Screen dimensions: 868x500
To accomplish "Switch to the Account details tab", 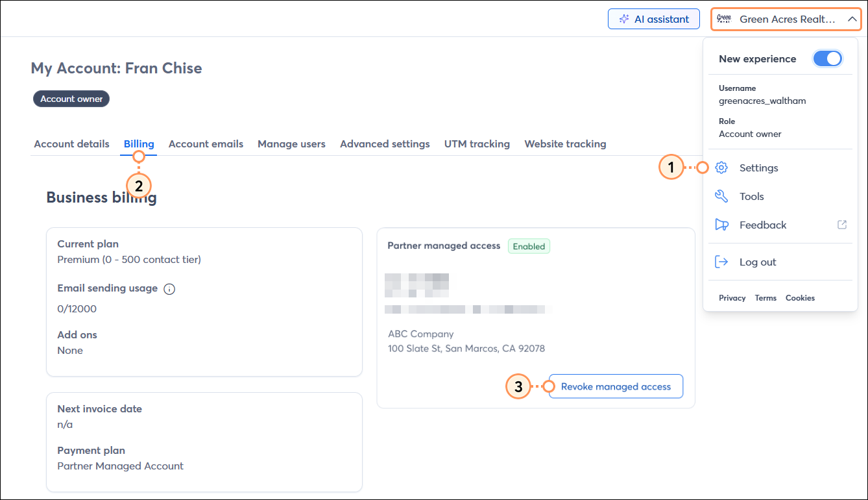I will pyautogui.click(x=71, y=144).
